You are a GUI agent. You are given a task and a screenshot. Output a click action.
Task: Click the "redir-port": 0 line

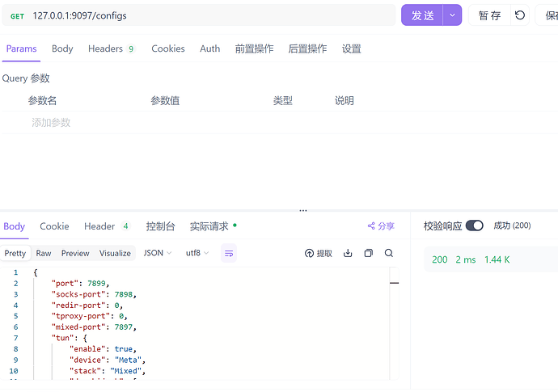click(x=87, y=306)
